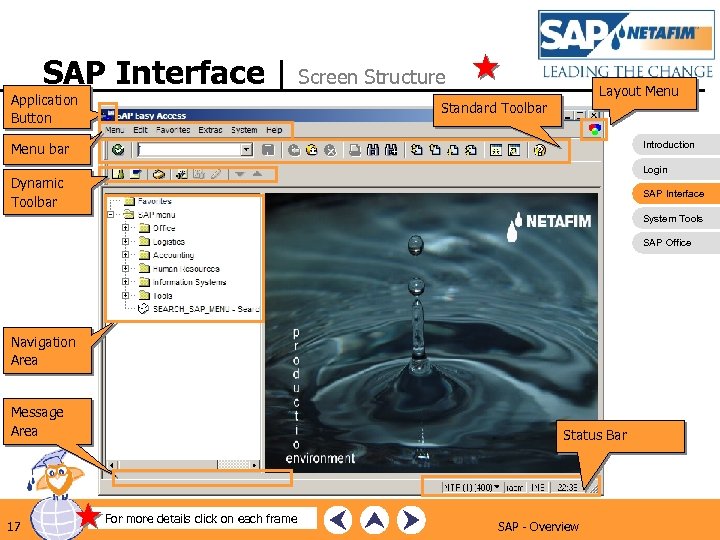Select SEARCH_SAP_MENU entry in tree
The image size is (720, 540).
coord(199,309)
